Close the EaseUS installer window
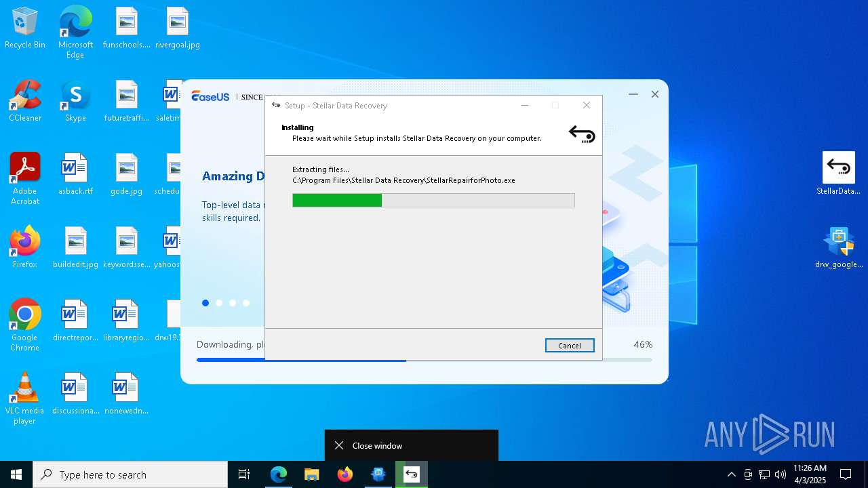Screen dimensions: 868x488 click(x=655, y=94)
